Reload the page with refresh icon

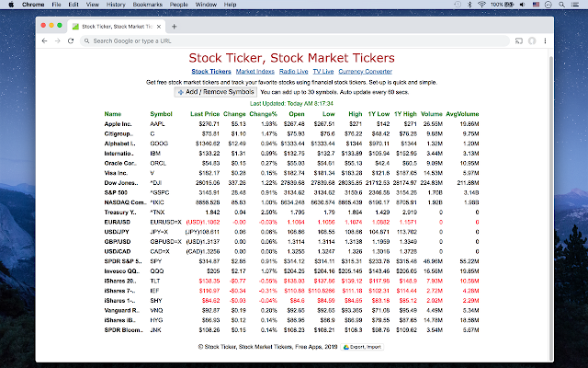(71, 40)
